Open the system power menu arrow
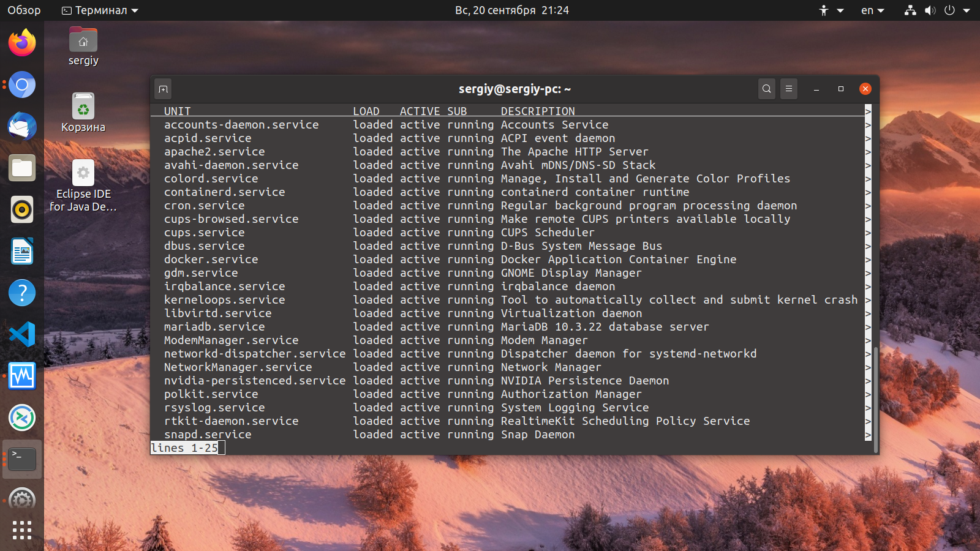 pyautogui.click(x=967, y=10)
